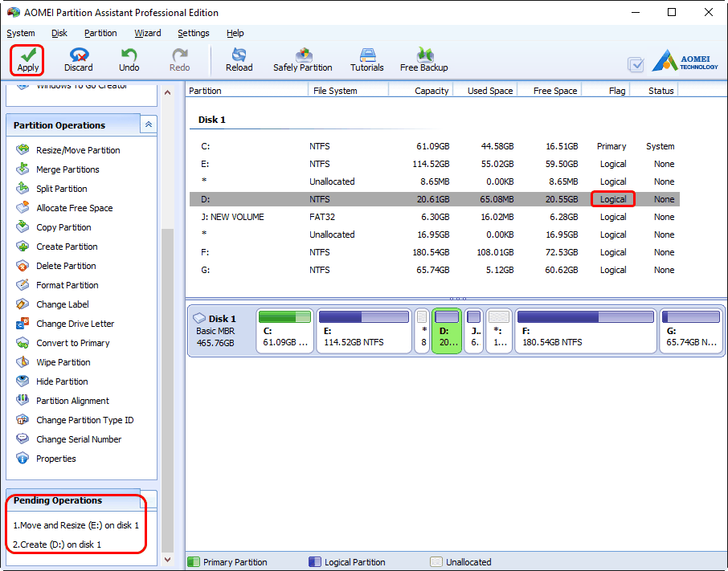Open Change Partition Type ID
Screen dimensions: 728x571
(84, 420)
